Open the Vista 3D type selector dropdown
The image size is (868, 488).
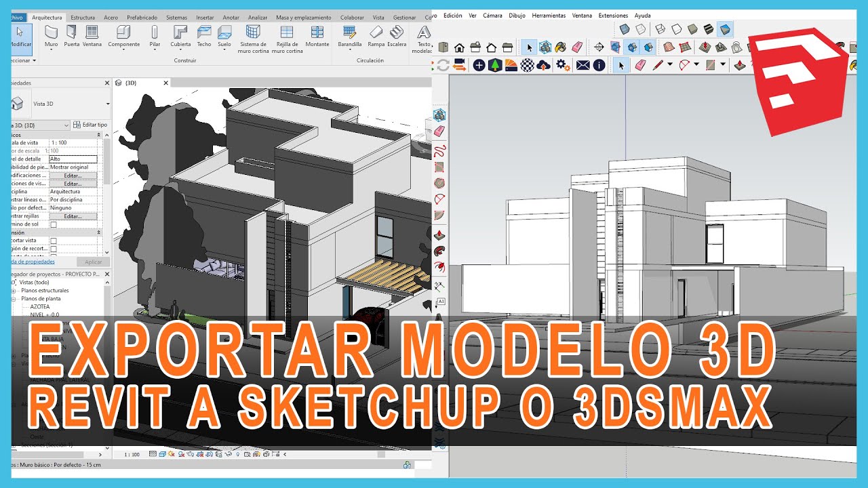pyautogui.click(x=108, y=104)
